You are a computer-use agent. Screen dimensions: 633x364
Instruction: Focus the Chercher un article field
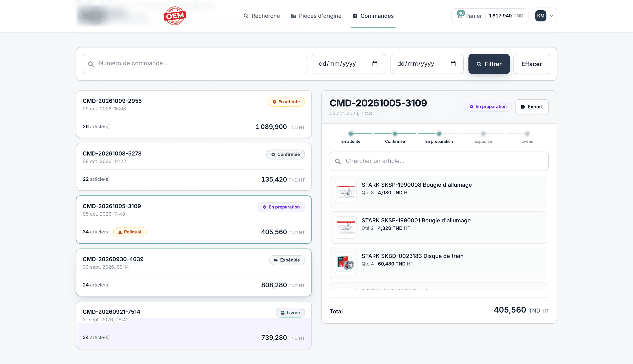coord(439,161)
